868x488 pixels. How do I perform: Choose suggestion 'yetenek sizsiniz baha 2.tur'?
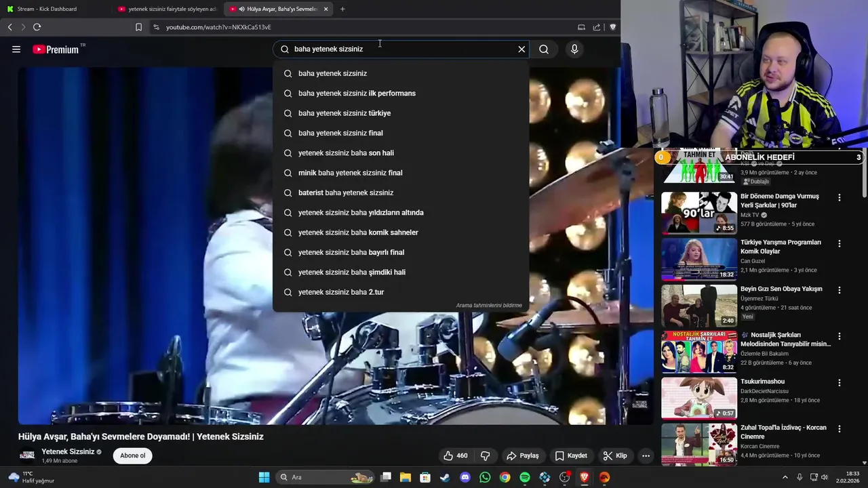click(401, 292)
